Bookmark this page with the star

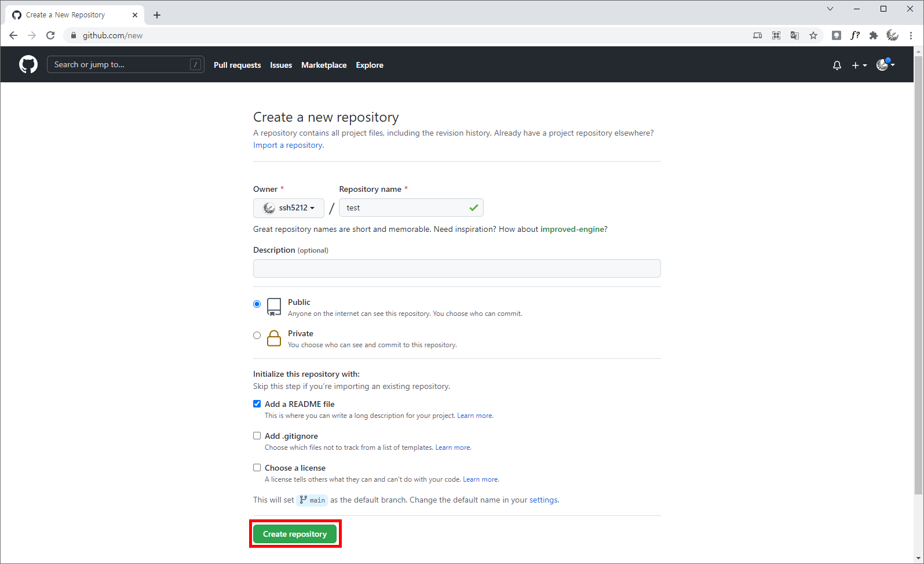click(813, 35)
